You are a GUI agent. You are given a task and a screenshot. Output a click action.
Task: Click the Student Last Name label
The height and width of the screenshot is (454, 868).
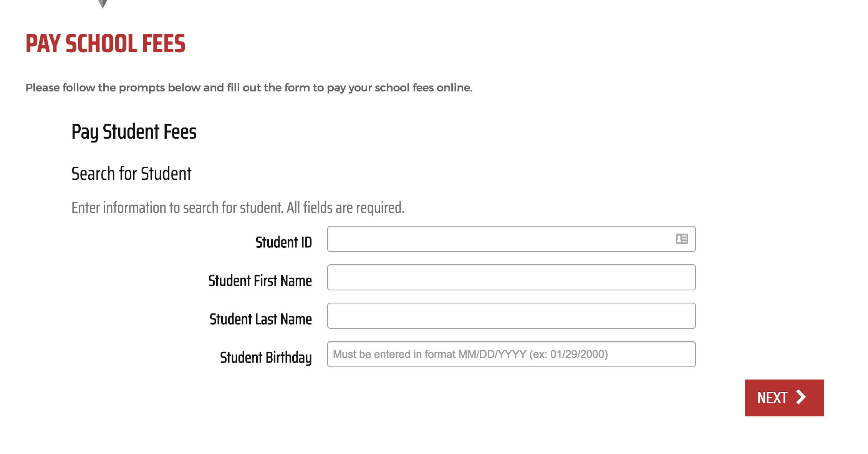click(260, 319)
